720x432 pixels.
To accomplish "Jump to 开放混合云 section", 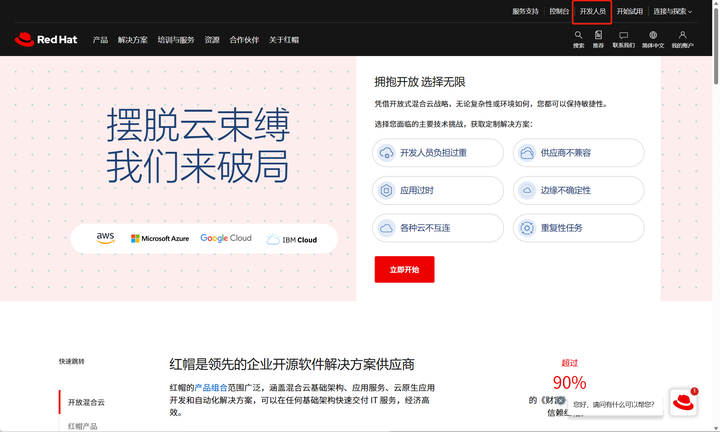I will [x=86, y=402].
